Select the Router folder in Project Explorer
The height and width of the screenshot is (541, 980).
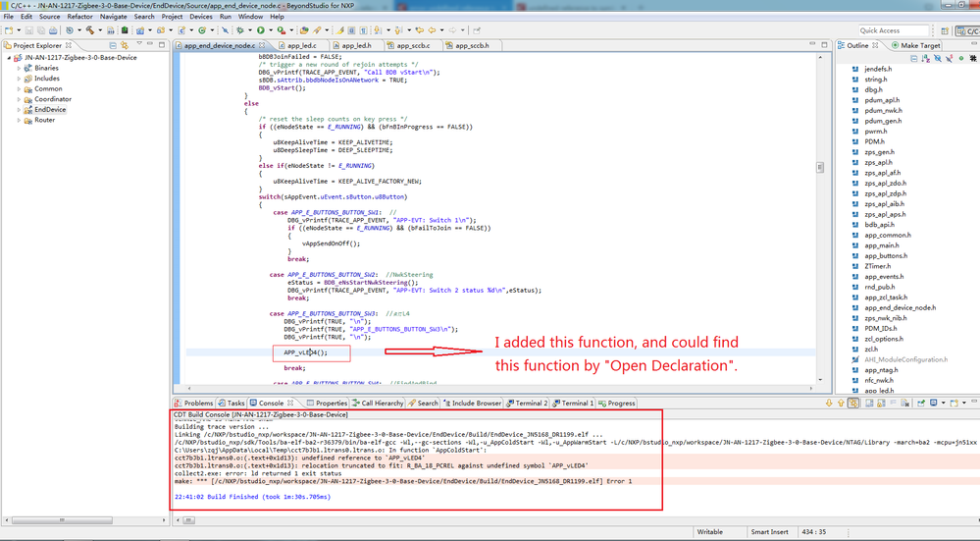(44, 120)
